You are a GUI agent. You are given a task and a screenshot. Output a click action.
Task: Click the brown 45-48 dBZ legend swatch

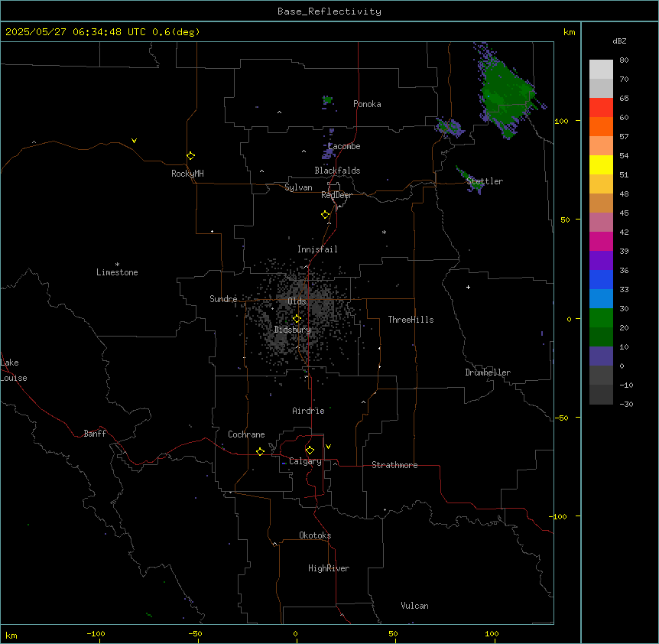(x=601, y=203)
